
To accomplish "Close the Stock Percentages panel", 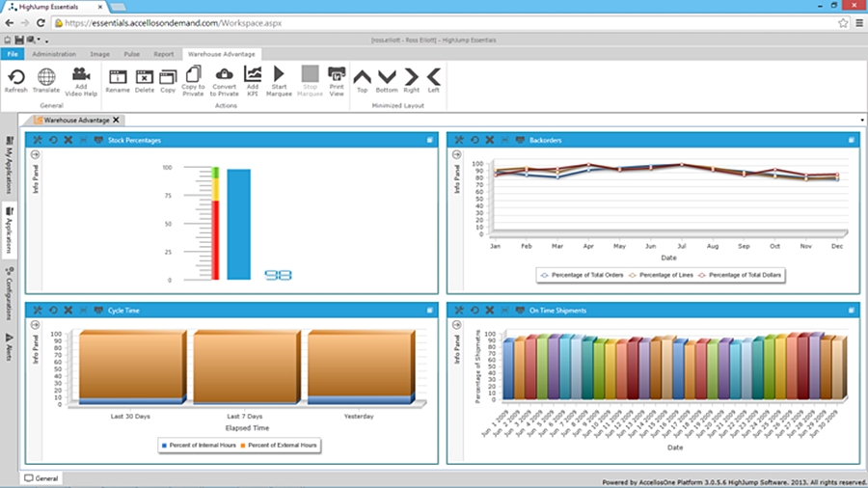I will 68,140.
